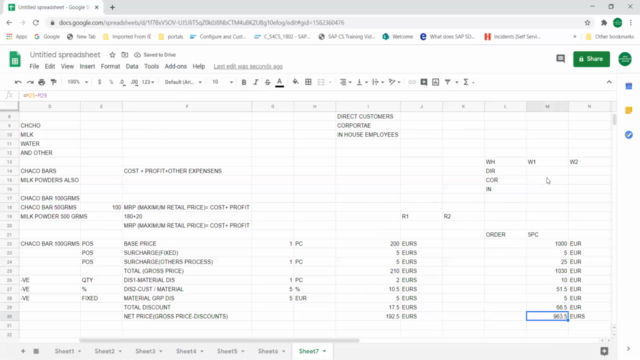
Task: Open the Help menu
Action: tap(199, 66)
